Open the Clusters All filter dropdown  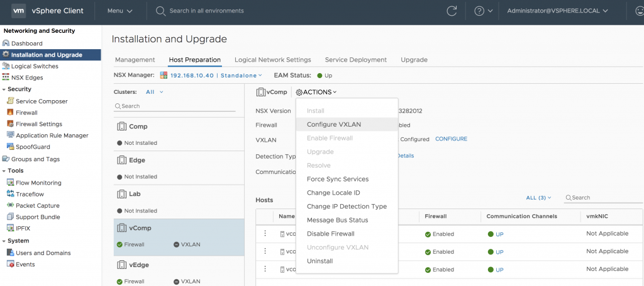click(x=155, y=92)
